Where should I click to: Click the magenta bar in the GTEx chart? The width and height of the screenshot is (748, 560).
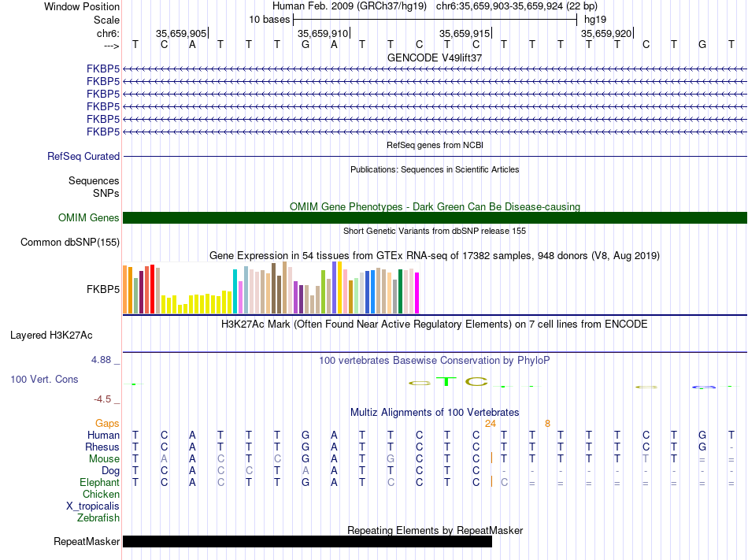(417, 293)
